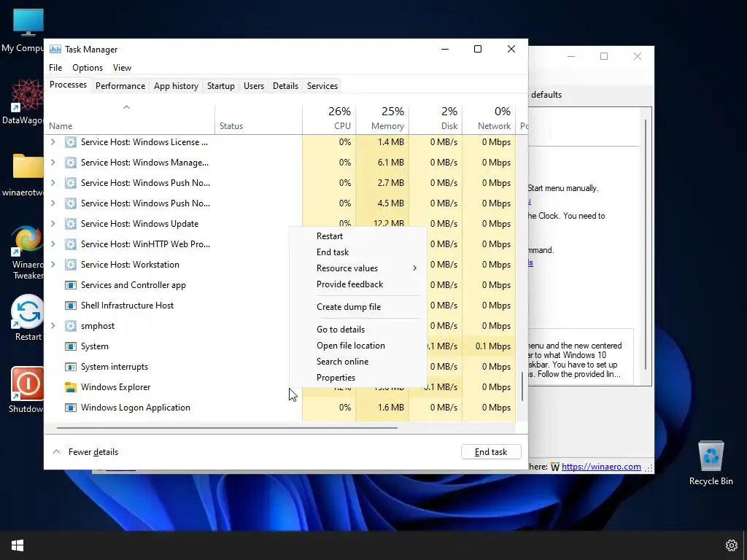This screenshot has width=747, height=560.
Task: Select the second Windows Push No... row
Action: 279,203
